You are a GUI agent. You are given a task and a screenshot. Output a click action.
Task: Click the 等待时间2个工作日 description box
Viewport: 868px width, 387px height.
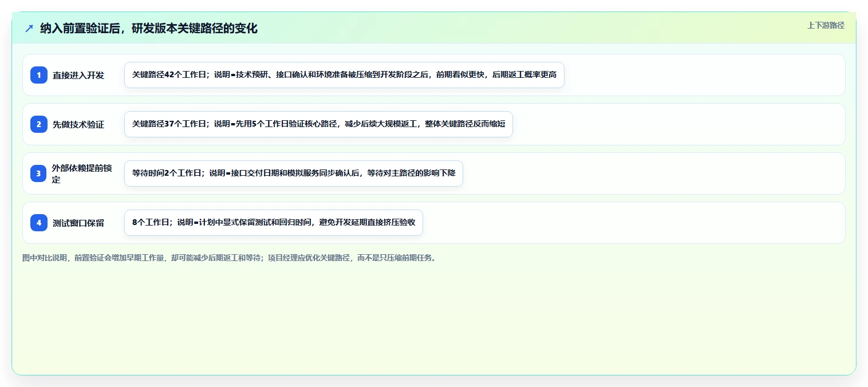tap(294, 173)
